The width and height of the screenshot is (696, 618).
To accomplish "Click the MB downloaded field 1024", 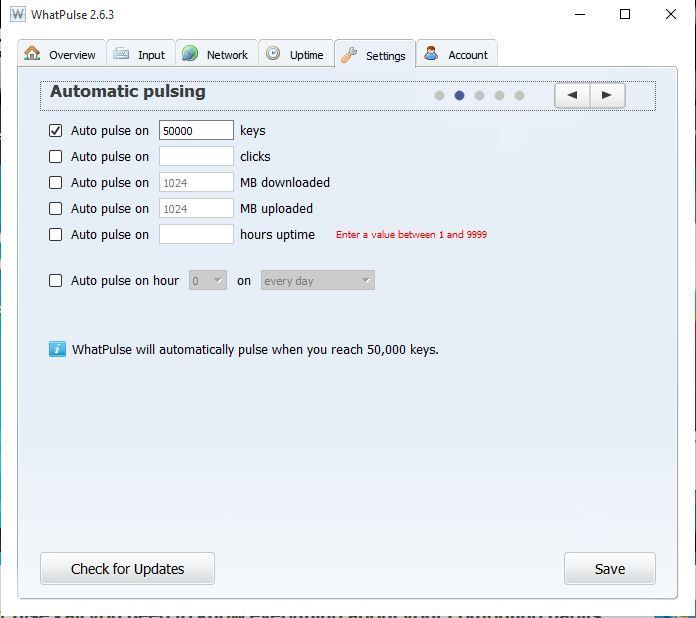I will (x=196, y=182).
